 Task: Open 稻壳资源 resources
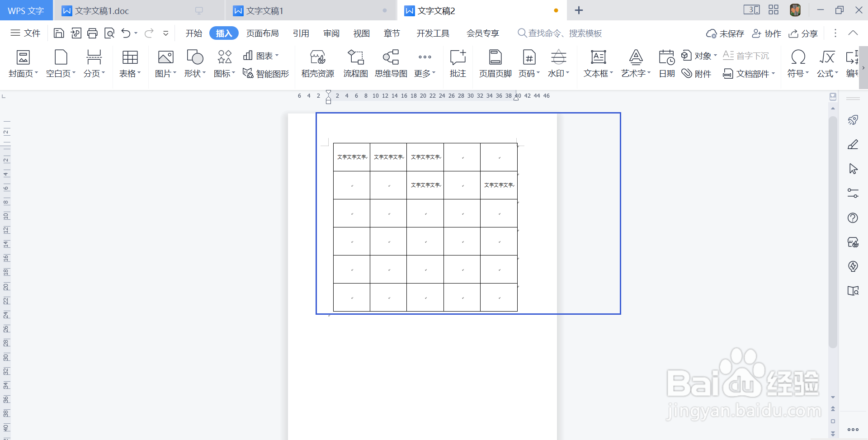coord(318,64)
